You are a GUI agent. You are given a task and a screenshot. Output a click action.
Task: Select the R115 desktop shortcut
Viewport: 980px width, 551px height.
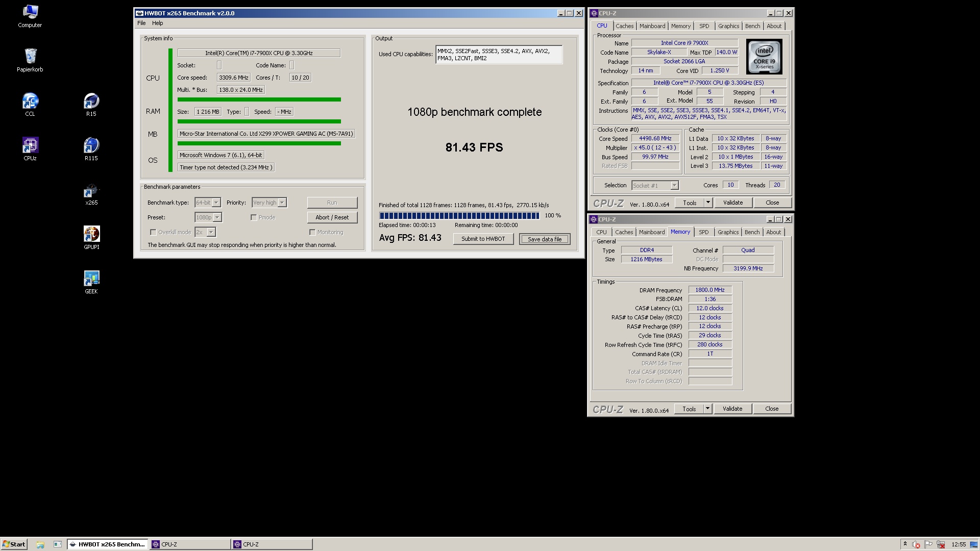(91, 149)
